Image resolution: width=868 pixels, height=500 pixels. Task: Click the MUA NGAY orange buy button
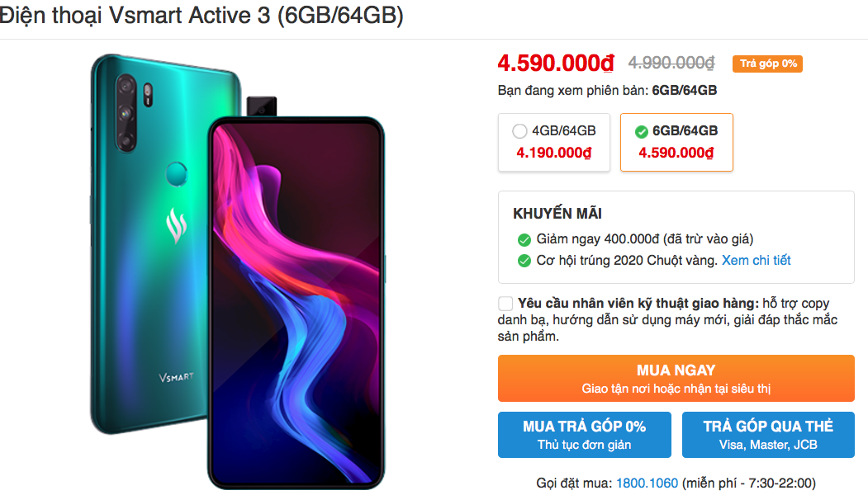tap(676, 378)
